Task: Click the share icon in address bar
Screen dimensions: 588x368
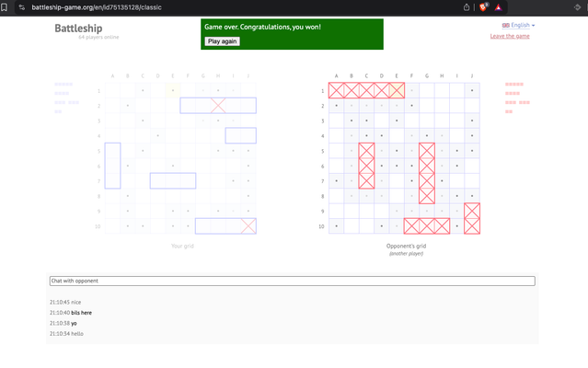Action: click(467, 7)
